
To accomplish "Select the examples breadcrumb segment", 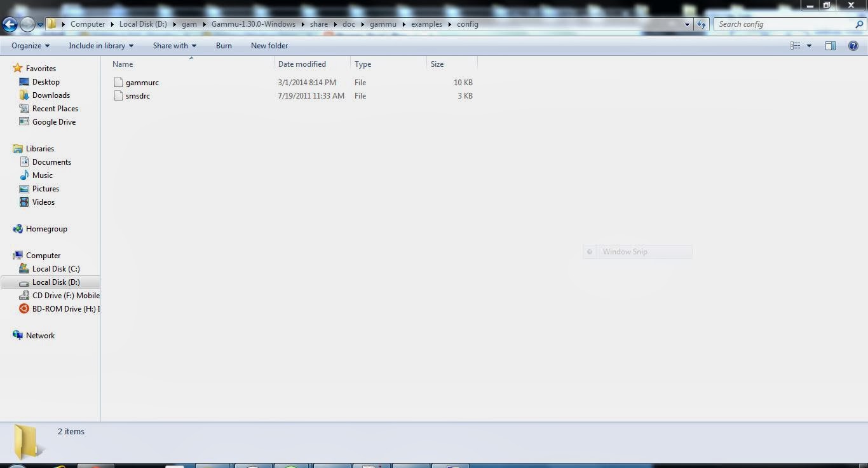I will point(426,24).
